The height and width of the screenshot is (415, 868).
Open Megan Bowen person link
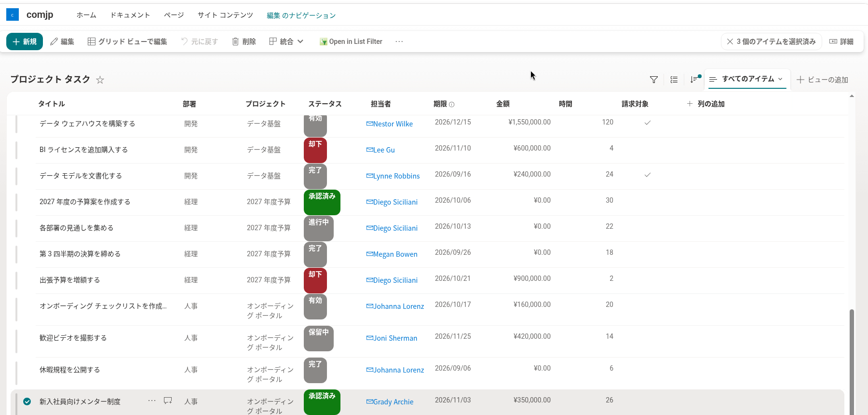click(395, 254)
